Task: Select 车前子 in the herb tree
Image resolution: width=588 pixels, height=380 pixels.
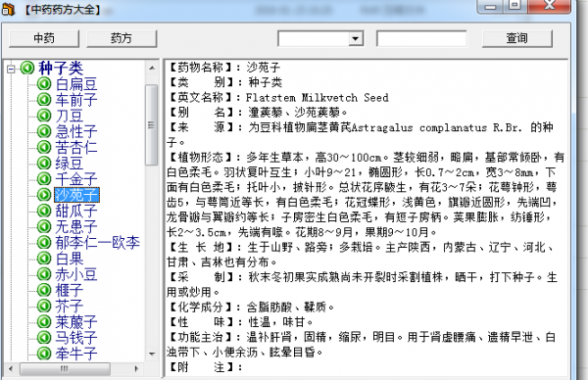Action: click(76, 100)
